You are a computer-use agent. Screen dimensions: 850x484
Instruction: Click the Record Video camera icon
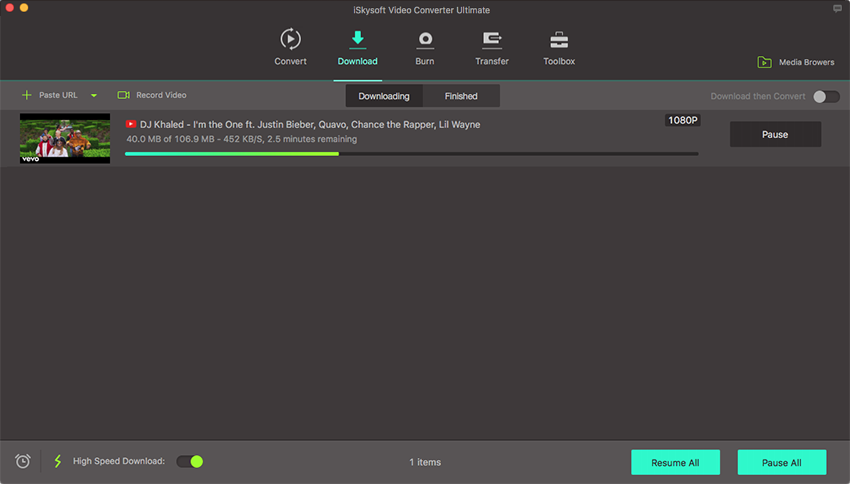click(x=124, y=95)
